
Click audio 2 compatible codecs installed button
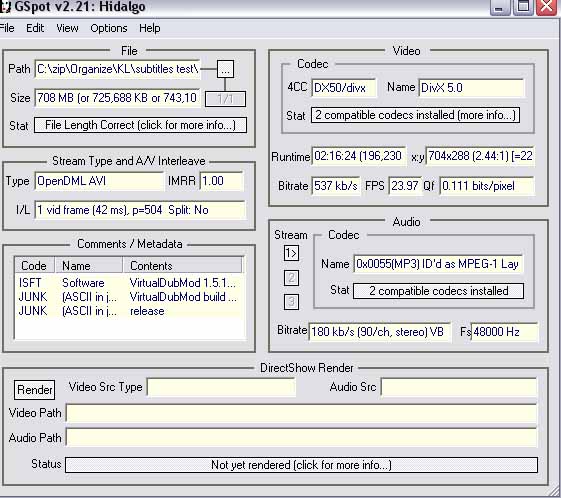pos(438,291)
